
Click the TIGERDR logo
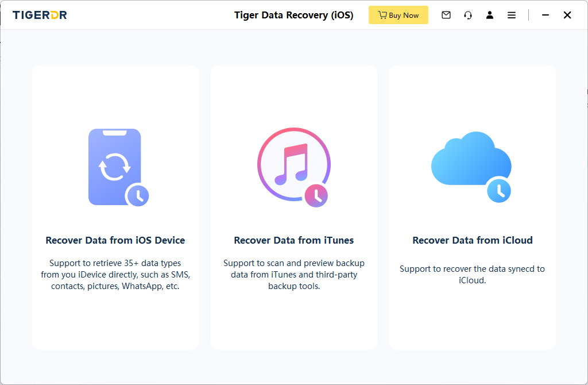pyautogui.click(x=40, y=15)
